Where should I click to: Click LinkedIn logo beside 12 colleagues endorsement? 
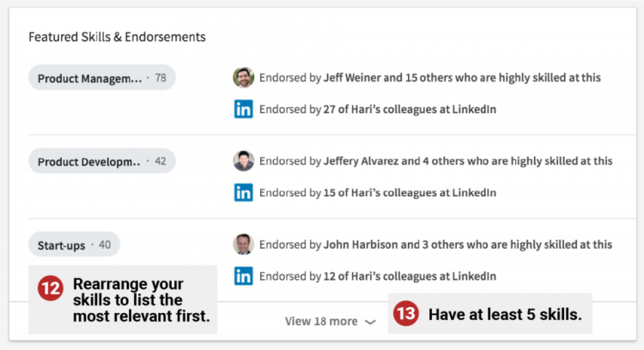(243, 276)
